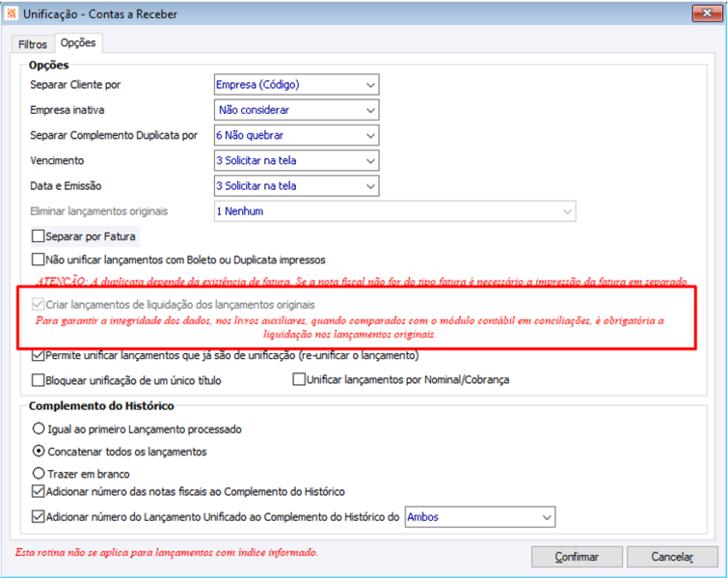The image size is (728, 578).
Task: Click the Confirmar button
Action: coord(577,557)
